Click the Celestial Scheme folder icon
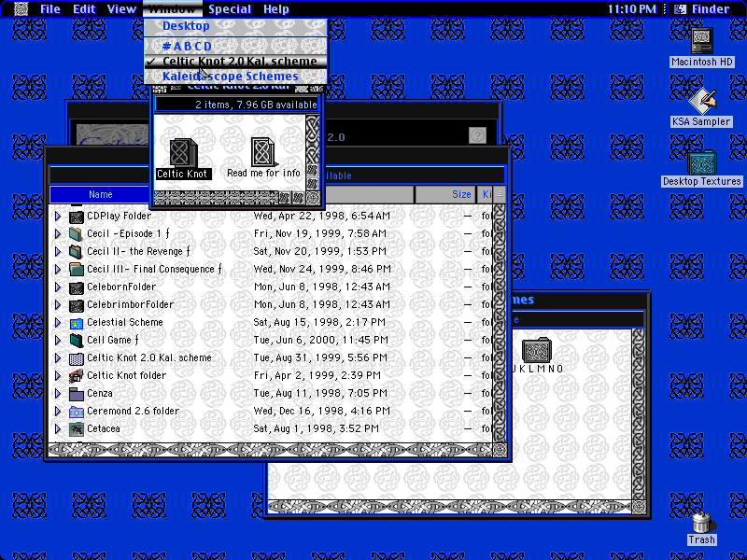The image size is (747, 560). point(77,323)
